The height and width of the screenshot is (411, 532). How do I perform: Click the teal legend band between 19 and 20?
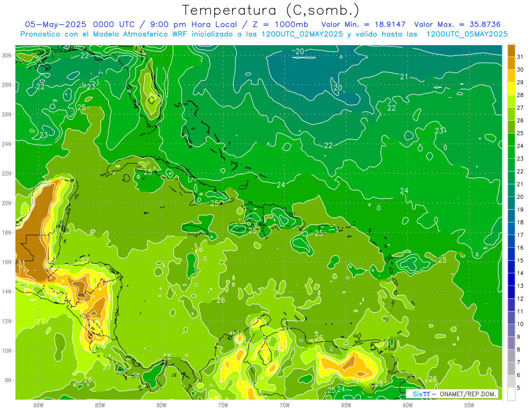pos(511,203)
